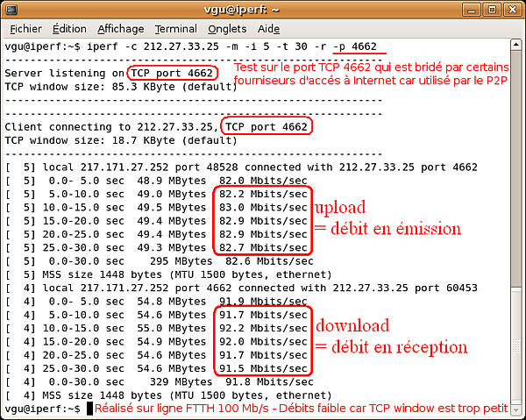This screenshot has width=526, height=420.
Task: Click the scrollbar track below the thumb
Action: pyautogui.click(x=516, y=345)
